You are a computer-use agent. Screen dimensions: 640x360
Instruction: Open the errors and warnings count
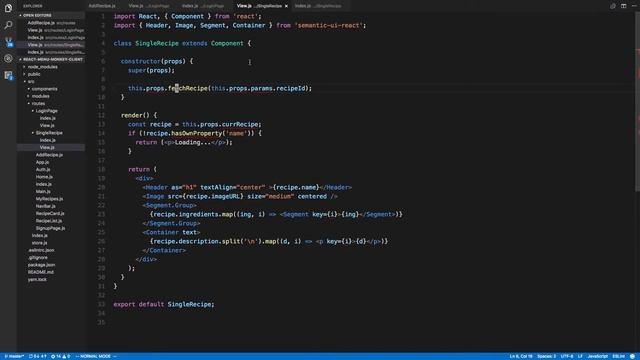coord(60,356)
